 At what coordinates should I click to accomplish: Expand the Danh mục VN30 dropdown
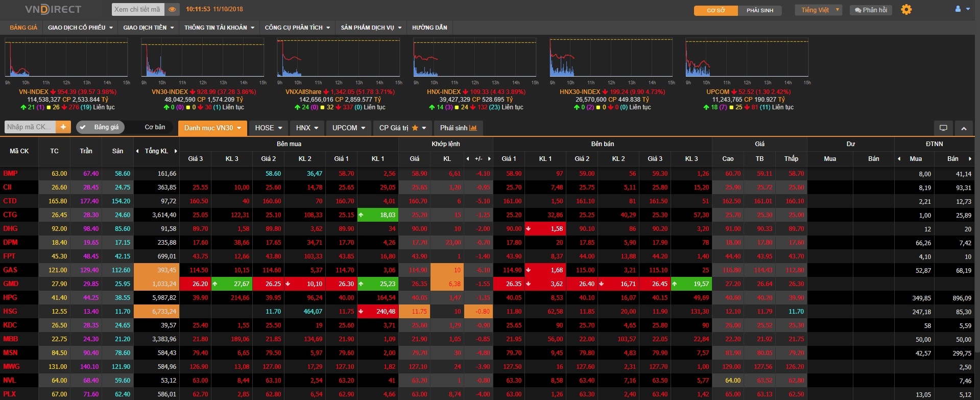click(212, 128)
